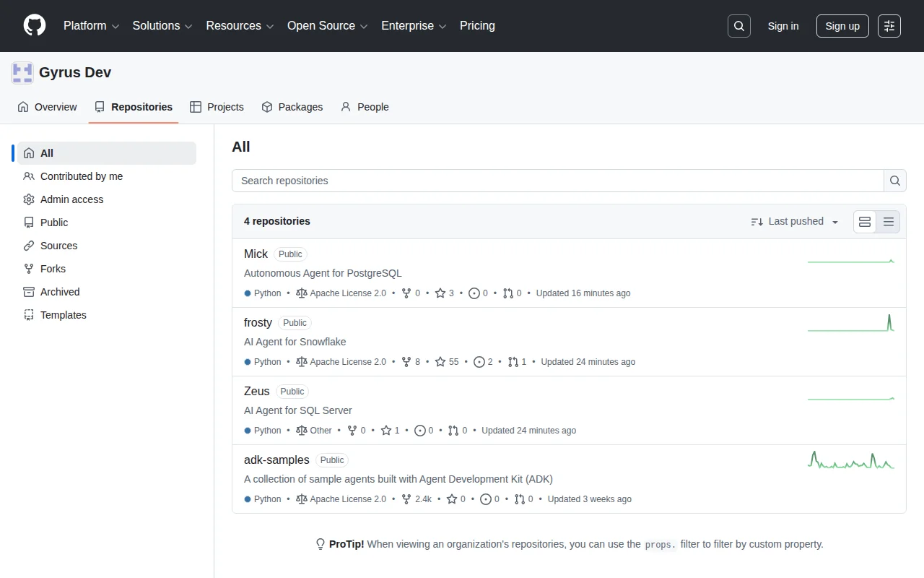This screenshot has width=924, height=578.
Task: Filter by Sources
Action: coord(107,246)
